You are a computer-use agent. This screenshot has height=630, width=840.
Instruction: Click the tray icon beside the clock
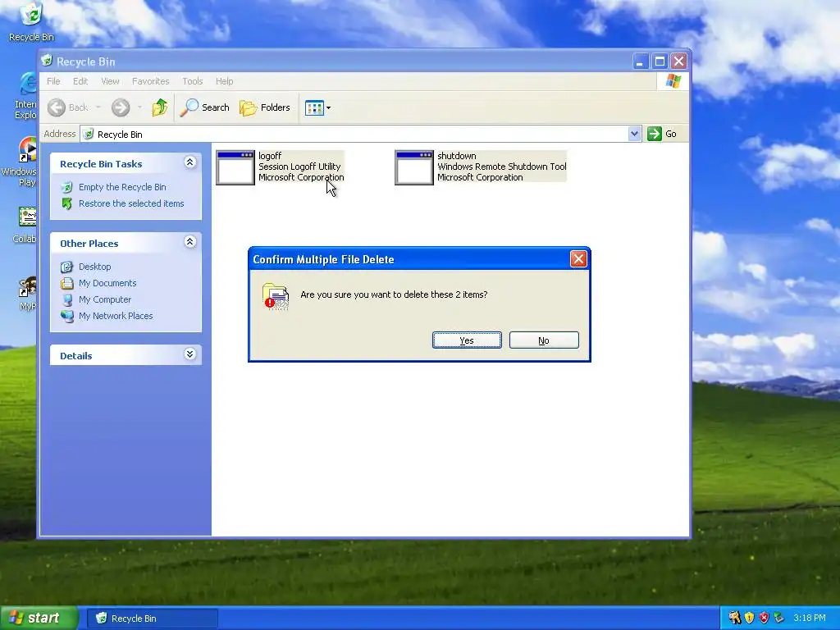click(779, 618)
